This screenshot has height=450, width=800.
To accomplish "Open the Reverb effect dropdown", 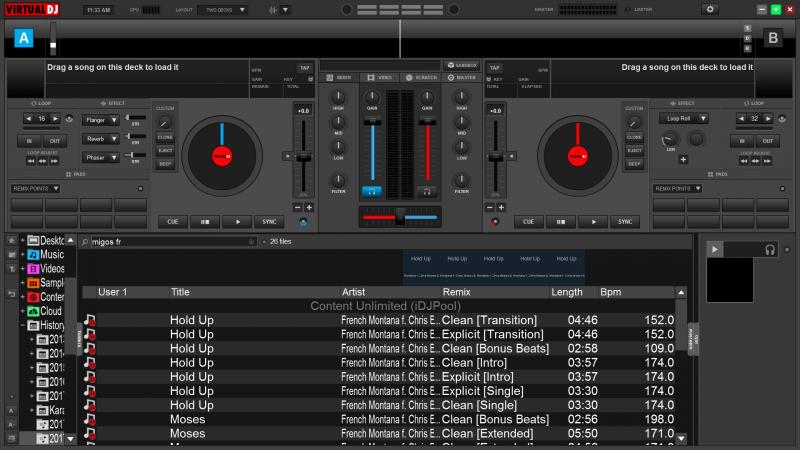I will click(101, 139).
